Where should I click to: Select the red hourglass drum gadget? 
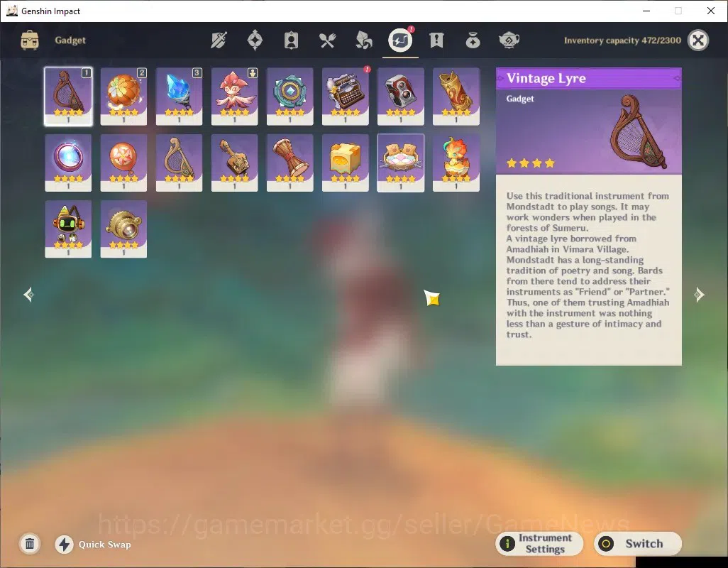coord(289,163)
